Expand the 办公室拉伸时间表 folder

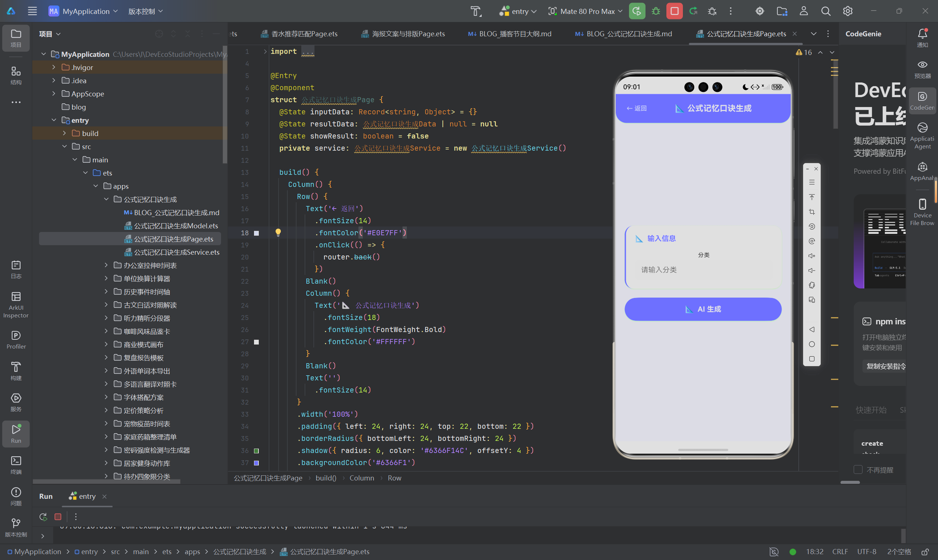(106, 265)
